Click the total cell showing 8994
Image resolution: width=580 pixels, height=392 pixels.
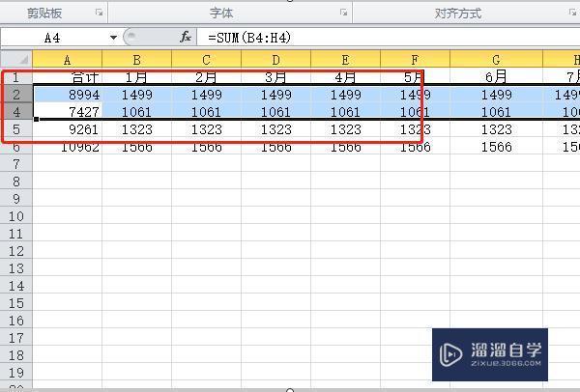tap(68, 95)
